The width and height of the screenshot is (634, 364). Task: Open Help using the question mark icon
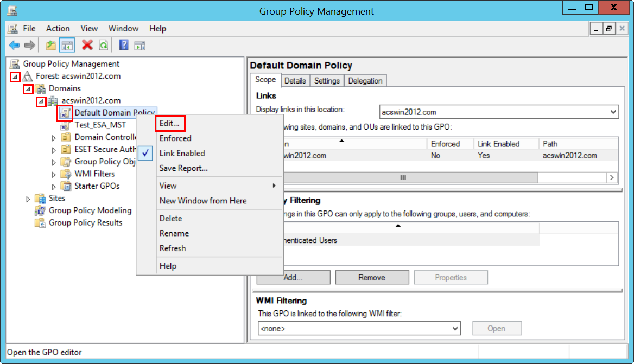123,45
